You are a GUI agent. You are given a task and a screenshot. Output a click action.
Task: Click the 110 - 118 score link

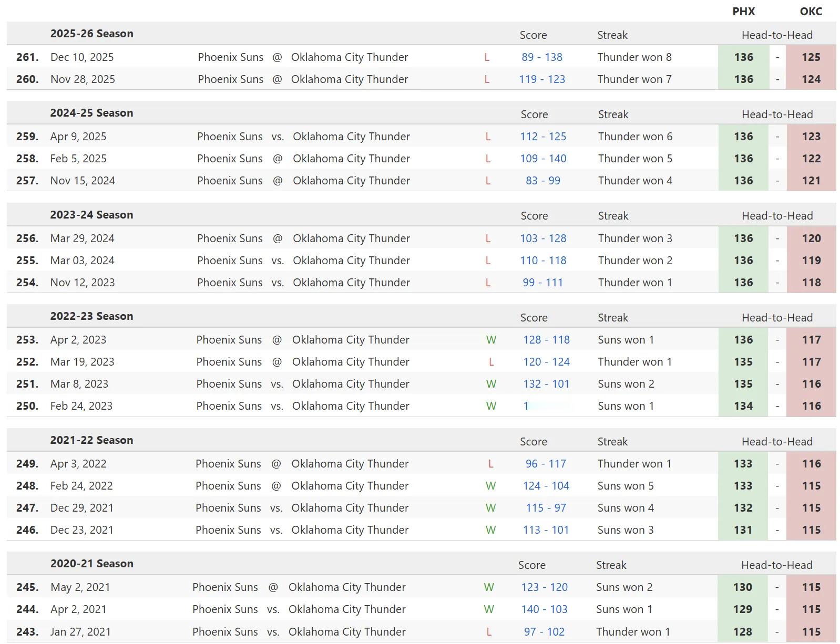542,261
